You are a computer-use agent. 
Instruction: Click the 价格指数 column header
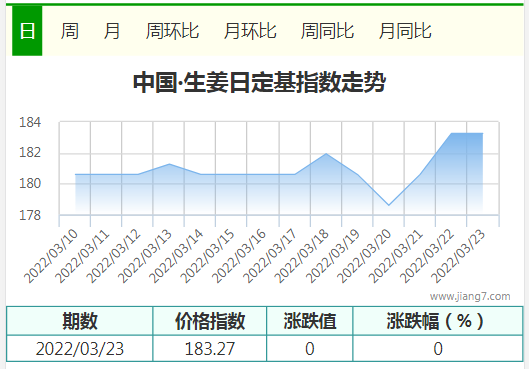pos(210,321)
